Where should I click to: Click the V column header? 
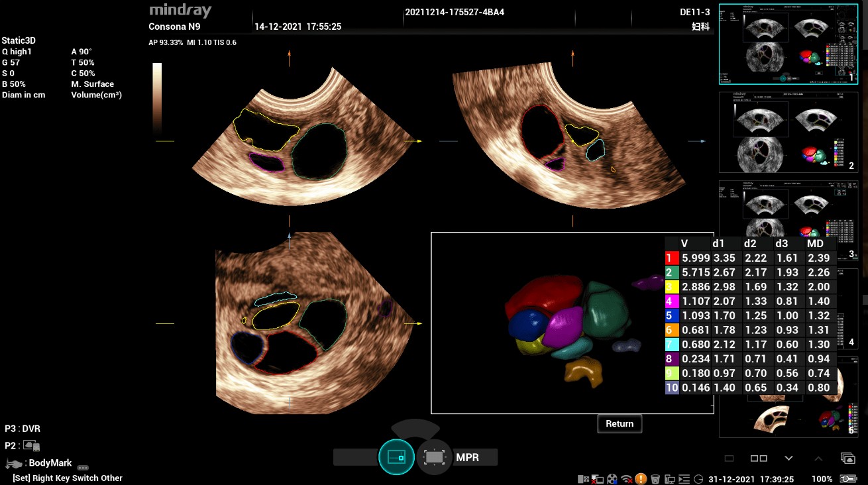point(685,244)
